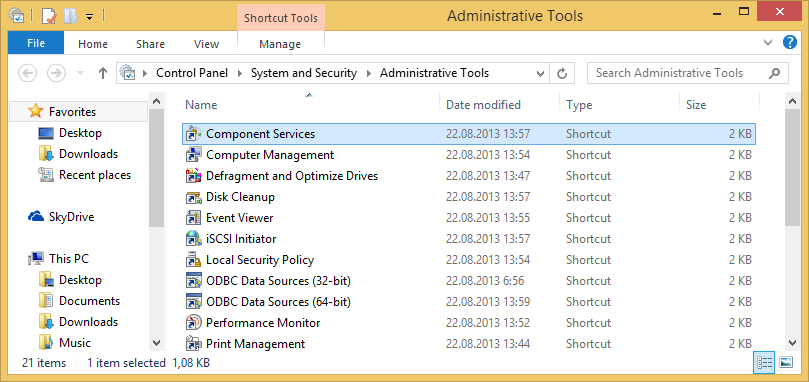Click the This PC monitor icon
809x382 pixels.
coord(36,259)
